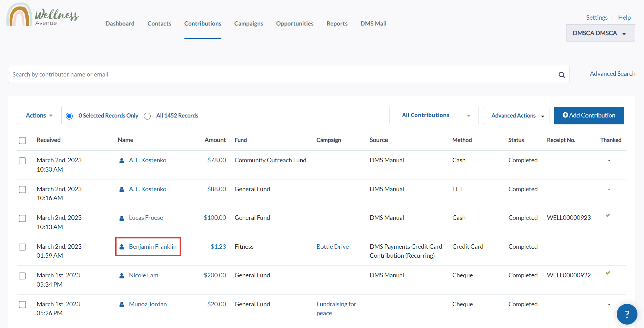
Task: Click thanked checkmark for receipt WELL00000922
Action: point(608,273)
